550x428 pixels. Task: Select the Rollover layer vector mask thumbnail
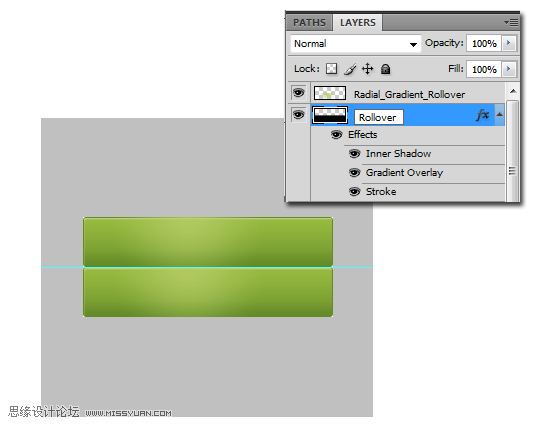(330, 115)
